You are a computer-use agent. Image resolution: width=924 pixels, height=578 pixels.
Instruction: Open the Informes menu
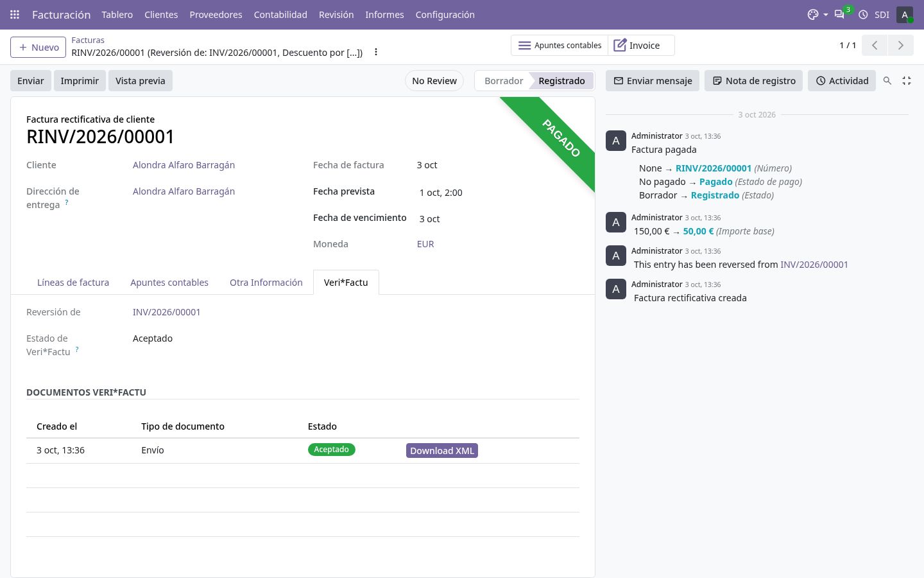[x=384, y=14]
